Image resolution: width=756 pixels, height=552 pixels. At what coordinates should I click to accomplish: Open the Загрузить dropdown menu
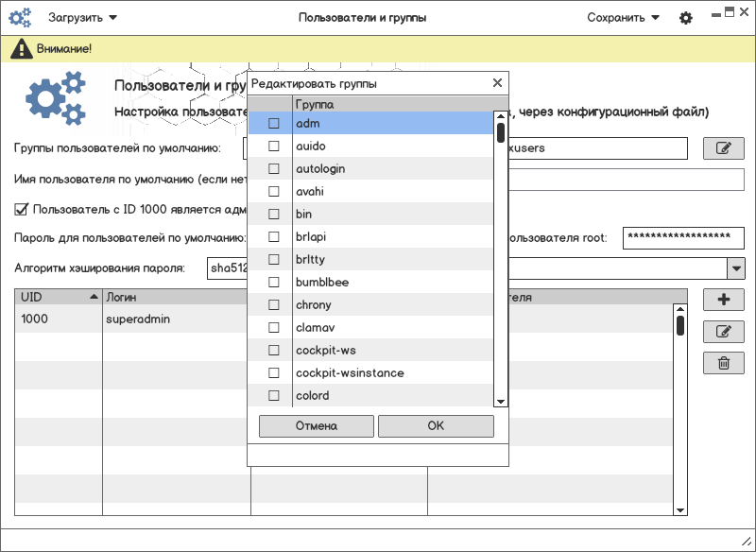(83, 18)
